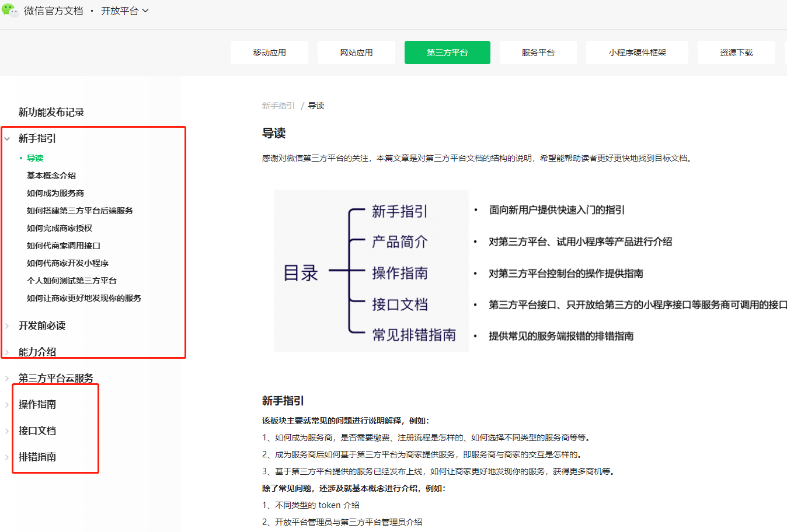Open 能力介绍 section
Viewport: 787px width, 532px height.
(37, 352)
